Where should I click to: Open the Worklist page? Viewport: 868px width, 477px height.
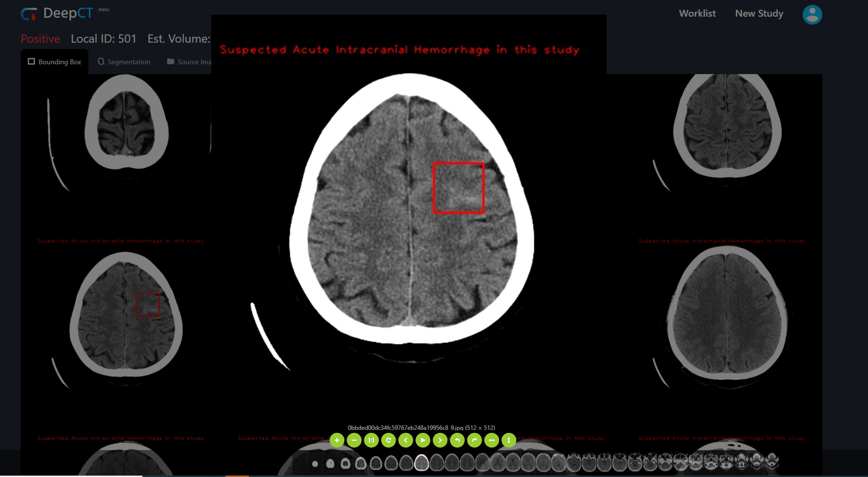[697, 14]
